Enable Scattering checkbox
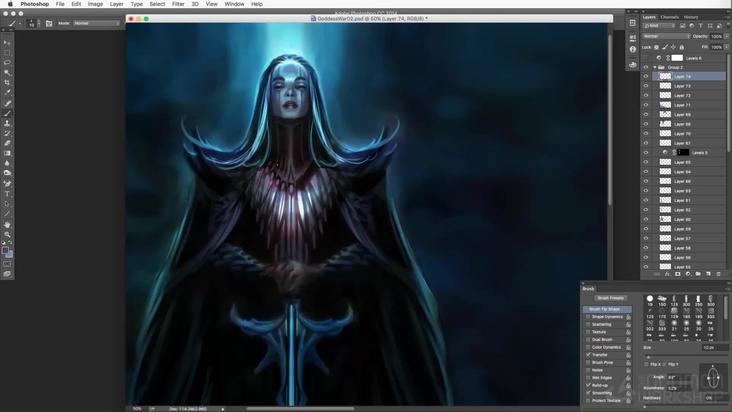 (x=588, y=324)
